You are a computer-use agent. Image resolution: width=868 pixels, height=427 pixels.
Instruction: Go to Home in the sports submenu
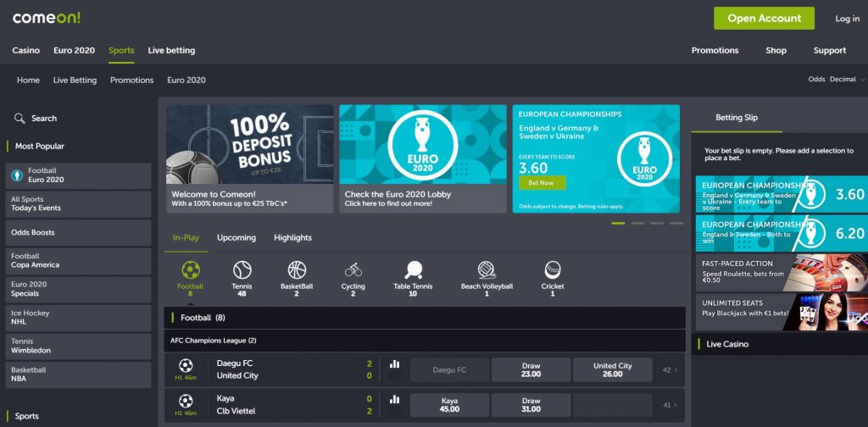tap(28, 80)
